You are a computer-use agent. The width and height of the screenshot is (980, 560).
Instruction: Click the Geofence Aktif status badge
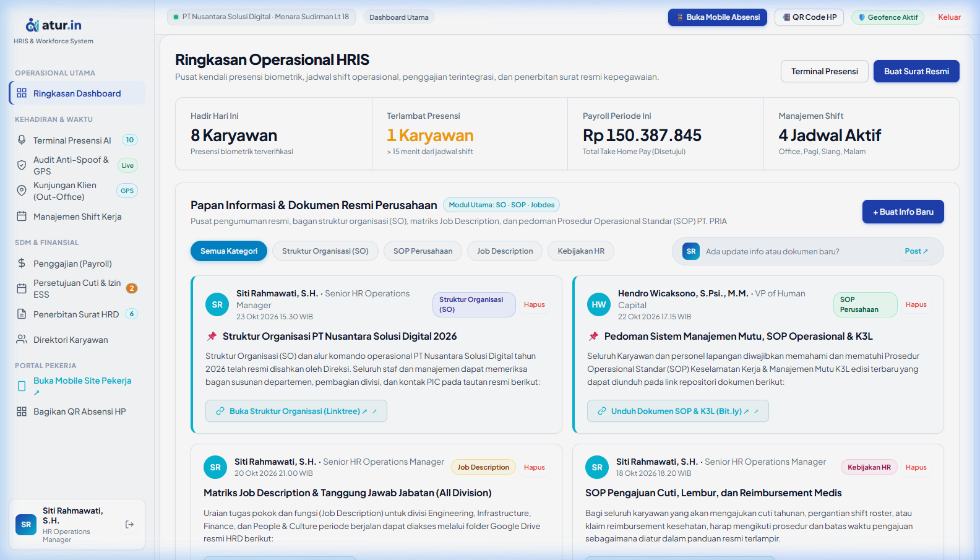click(888, 17)
